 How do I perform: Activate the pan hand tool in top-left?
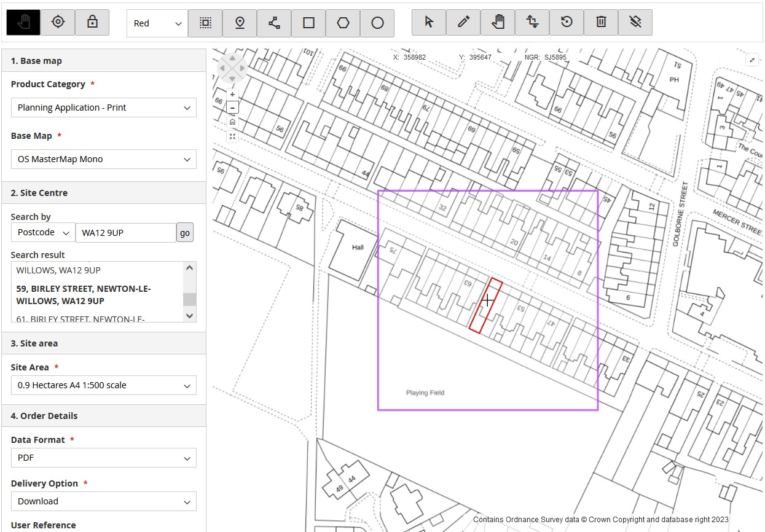(23, 23)
